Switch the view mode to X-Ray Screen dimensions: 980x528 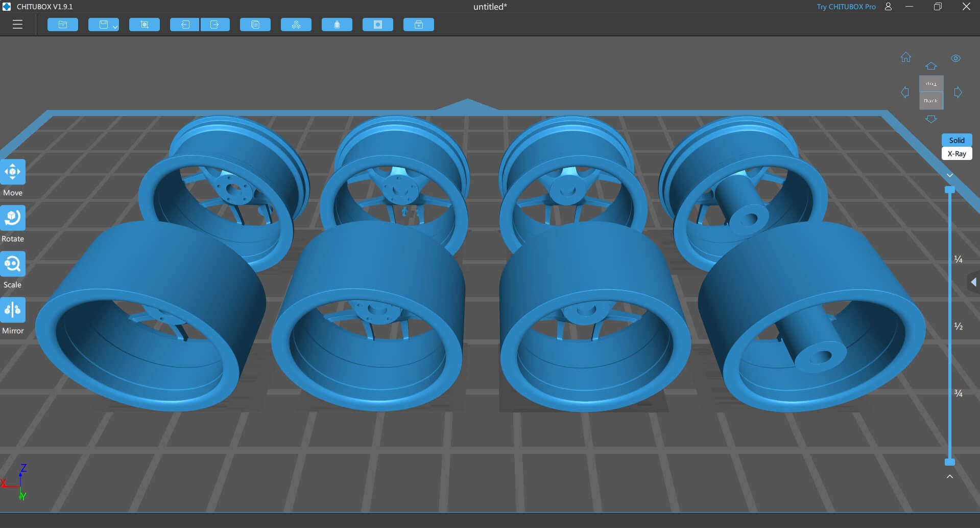957,154
